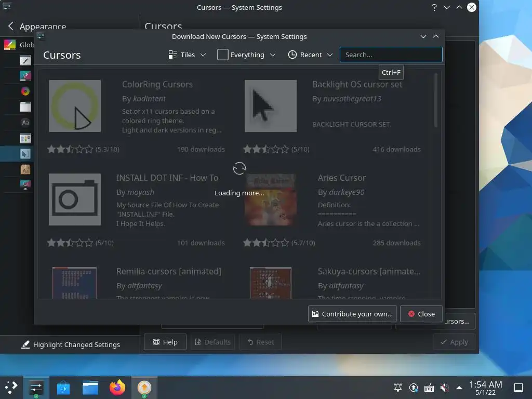Viewport: 532px width, 399px height.
Task: Click the Show Desktop button in the panel
Action: pos(518,388)
